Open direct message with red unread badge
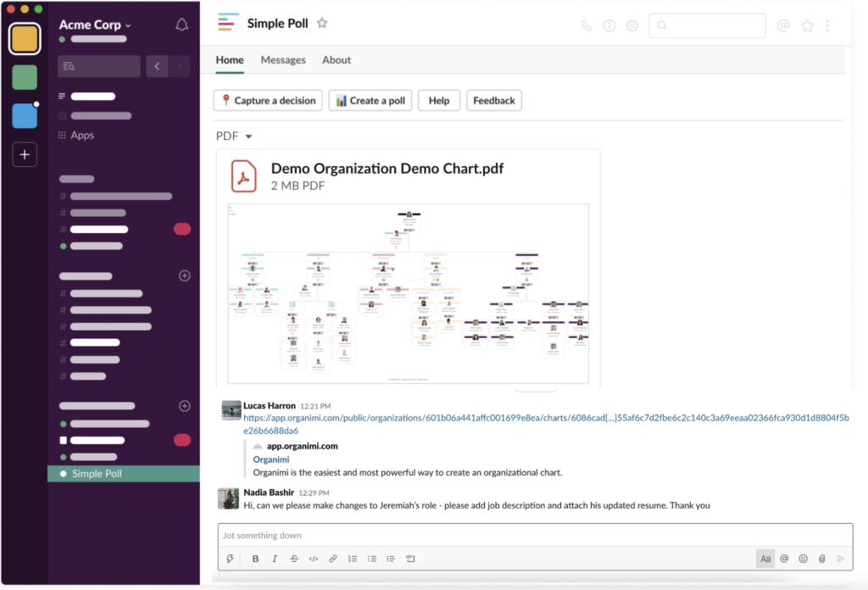Image resolution: width=868 pixels, height=590 pixels. [125, 440]
